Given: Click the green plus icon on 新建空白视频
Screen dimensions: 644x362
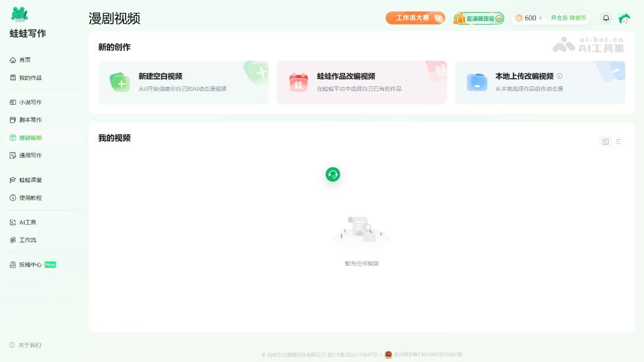Looking at the screenshot, I should pyautogui.click(x=119, y=82).
